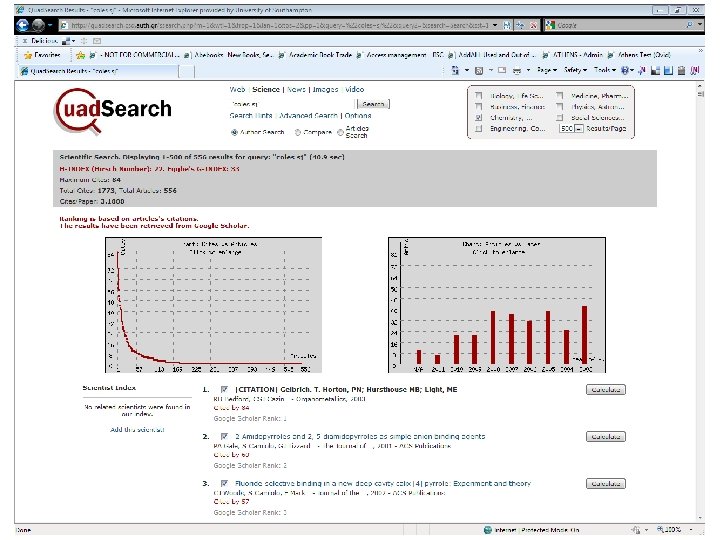
Task: Click the browser Back arrow button
Action: [22, 25]
